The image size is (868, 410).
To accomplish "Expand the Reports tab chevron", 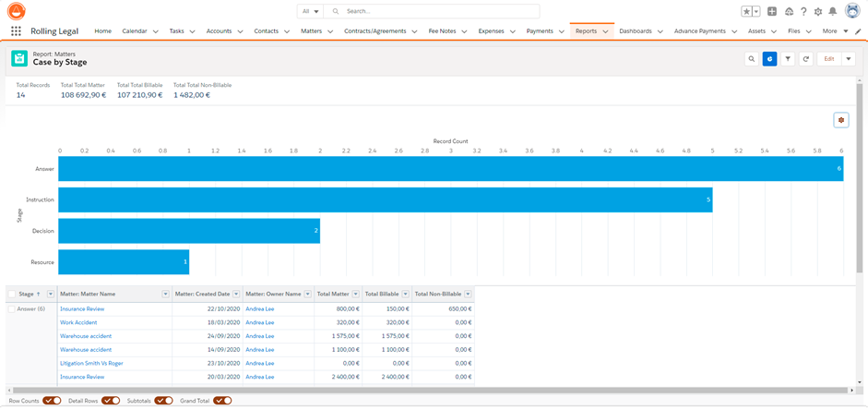I will coord(605,31).
